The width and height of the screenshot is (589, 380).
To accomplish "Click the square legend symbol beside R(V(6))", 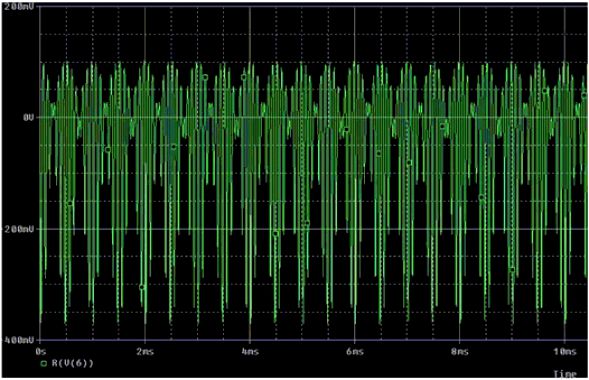I will click(x=44, y=363).
